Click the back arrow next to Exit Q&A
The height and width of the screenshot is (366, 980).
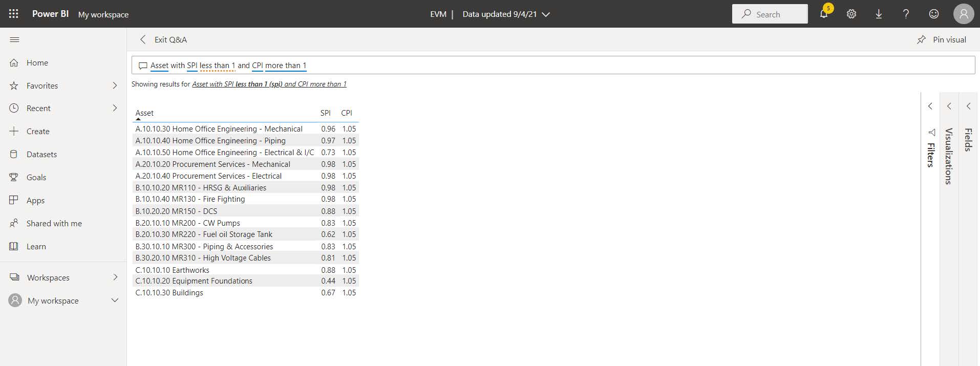click(143, 39)
